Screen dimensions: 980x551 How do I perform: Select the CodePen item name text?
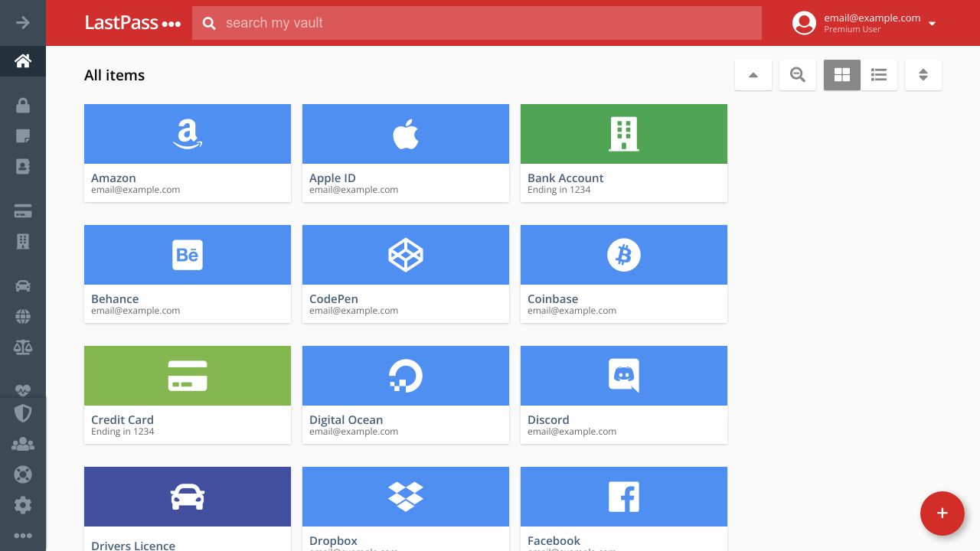tap(334, 298)
